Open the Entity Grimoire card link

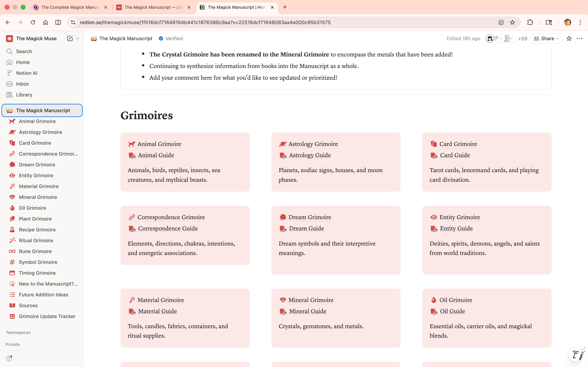point(460,217)
